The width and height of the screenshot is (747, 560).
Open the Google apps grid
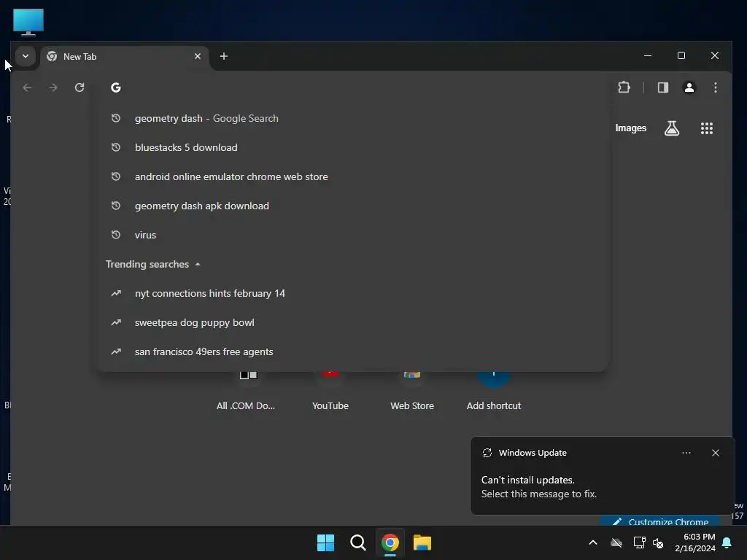point(707,128)
